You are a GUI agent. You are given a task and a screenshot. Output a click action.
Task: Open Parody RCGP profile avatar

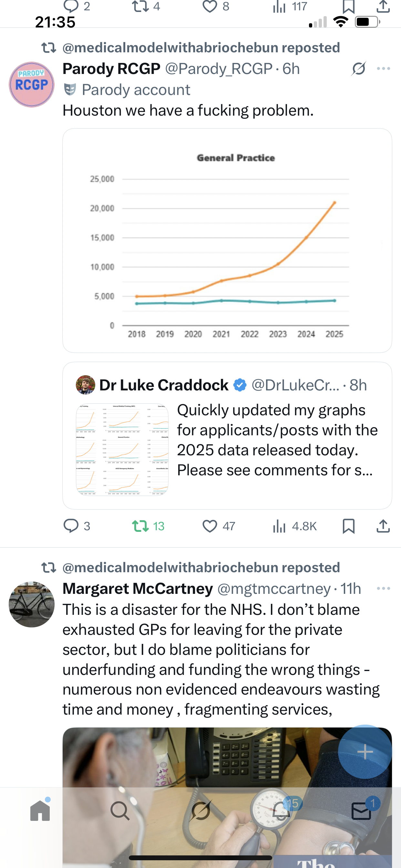(31, 85)
